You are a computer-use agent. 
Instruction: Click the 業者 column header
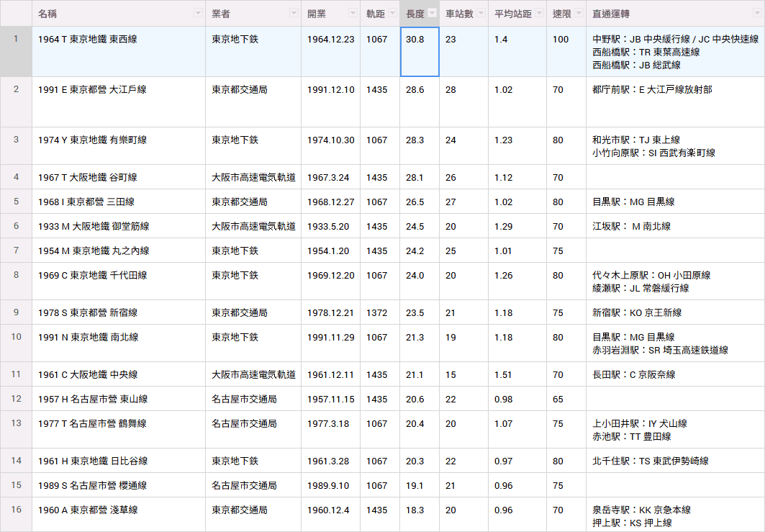[253, 13]
